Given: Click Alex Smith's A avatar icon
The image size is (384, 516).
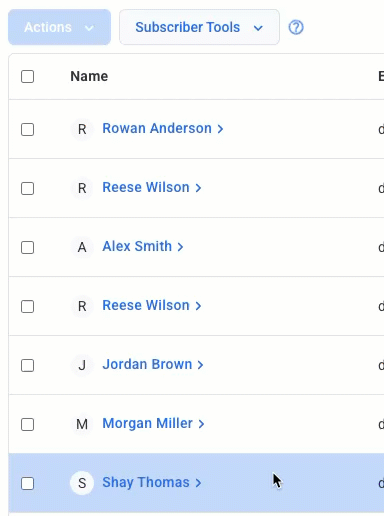Looking at the screenshot, I should [x=82, y=247].
